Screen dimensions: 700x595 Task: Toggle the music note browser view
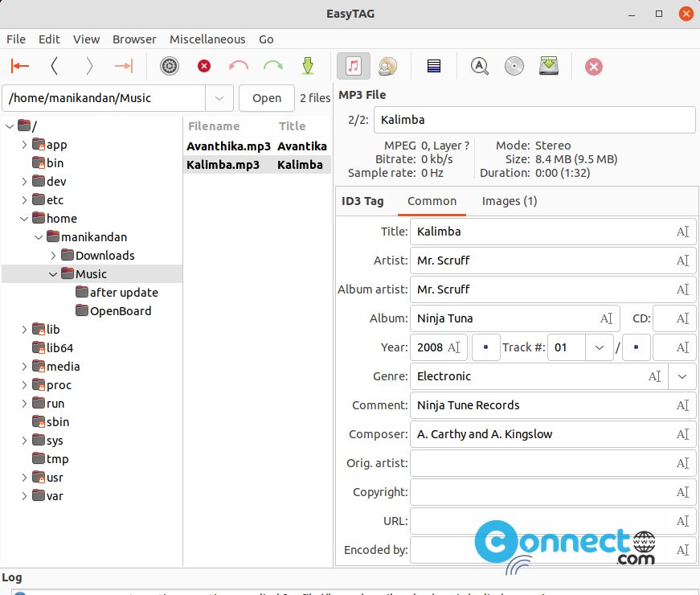tap(353, 66)
